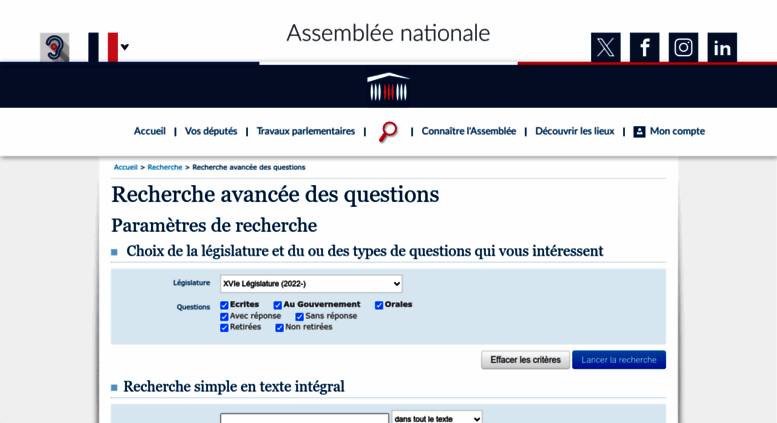
Task: Click the Recherche avancée des questions breadcrumb text
Action: point(249,167)
